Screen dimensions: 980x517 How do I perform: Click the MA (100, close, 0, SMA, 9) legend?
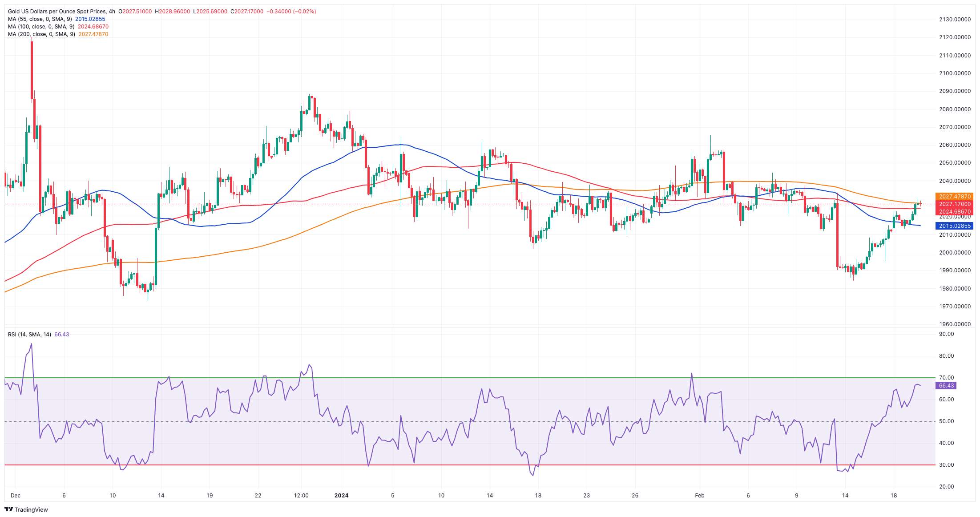click(x=41, y=27)
